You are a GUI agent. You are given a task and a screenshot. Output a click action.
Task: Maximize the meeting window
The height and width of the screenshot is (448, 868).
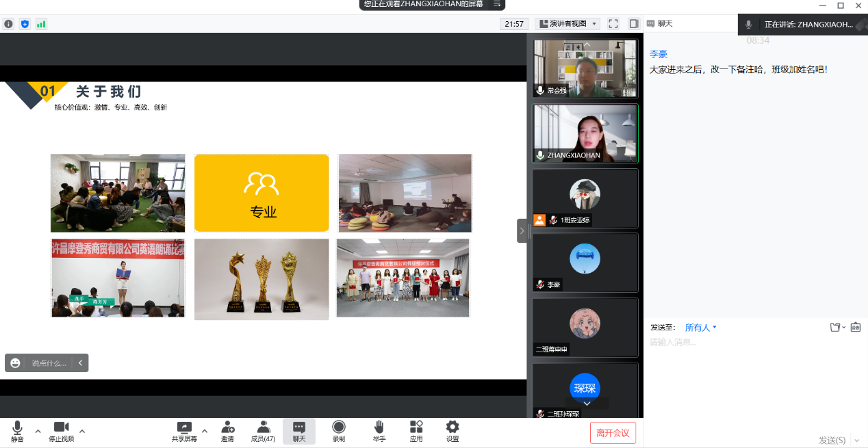841,5
